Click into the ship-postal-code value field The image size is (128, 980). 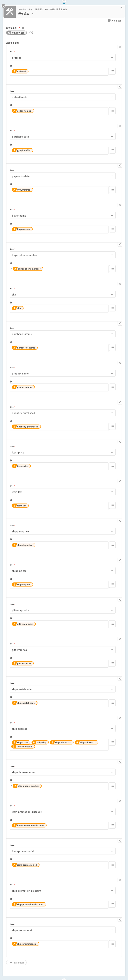coord(59,703)
